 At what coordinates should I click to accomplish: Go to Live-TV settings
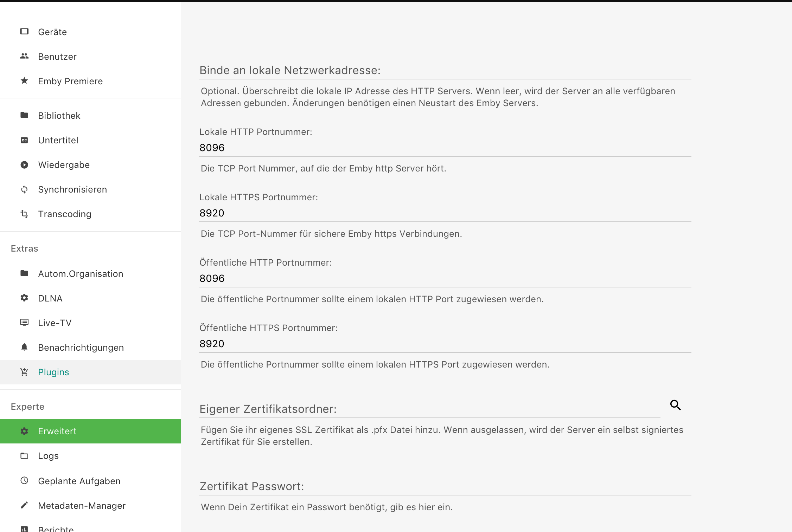click(x=90, y=323)
